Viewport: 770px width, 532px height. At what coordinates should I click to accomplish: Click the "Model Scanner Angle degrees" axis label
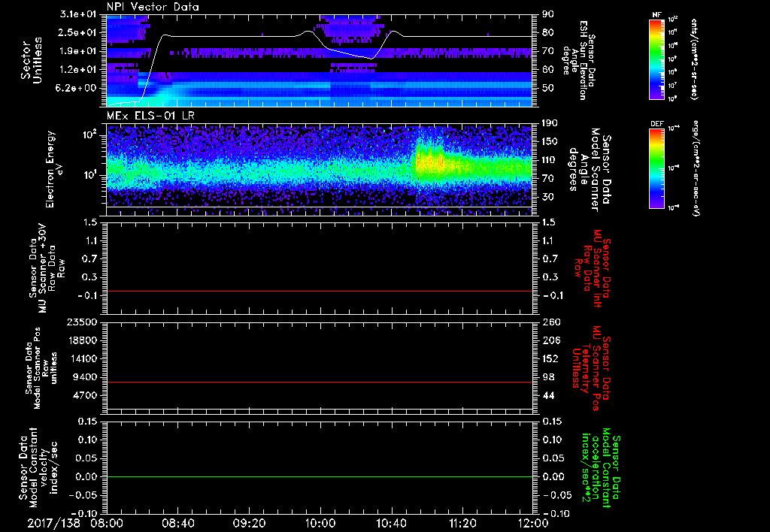click(x=590, y=170)
